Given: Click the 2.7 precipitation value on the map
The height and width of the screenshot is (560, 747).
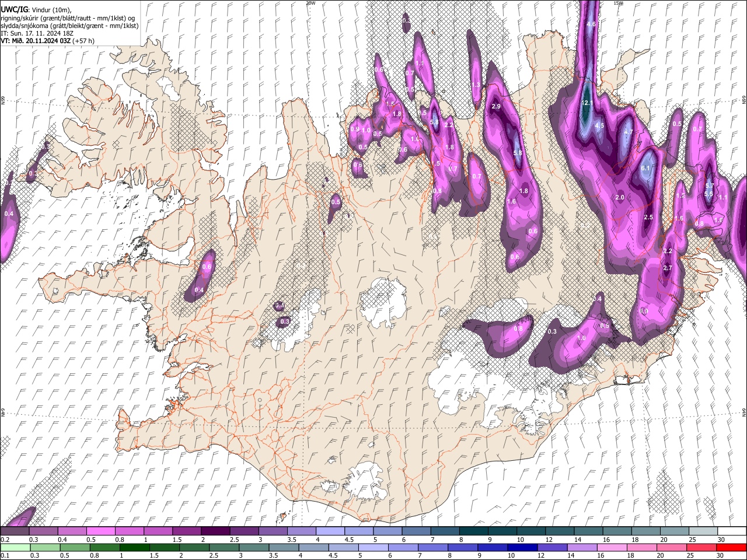Looking at the screenshot, I should (x=668, y=268).
